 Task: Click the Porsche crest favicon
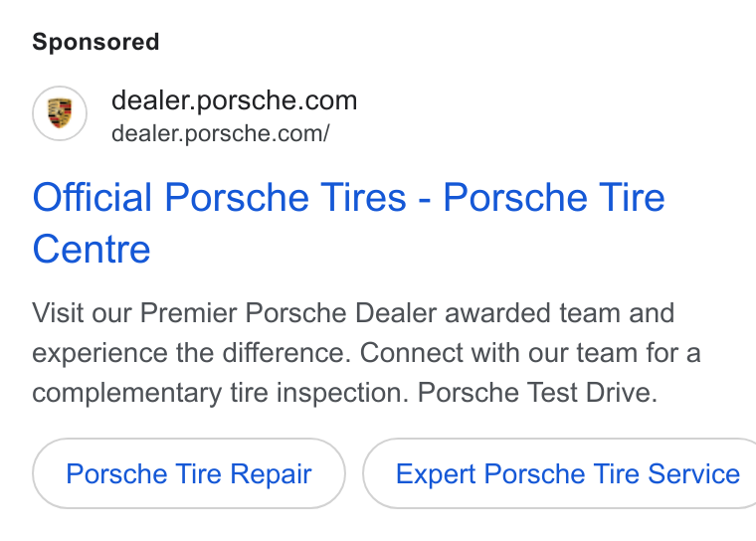(60, 113)
